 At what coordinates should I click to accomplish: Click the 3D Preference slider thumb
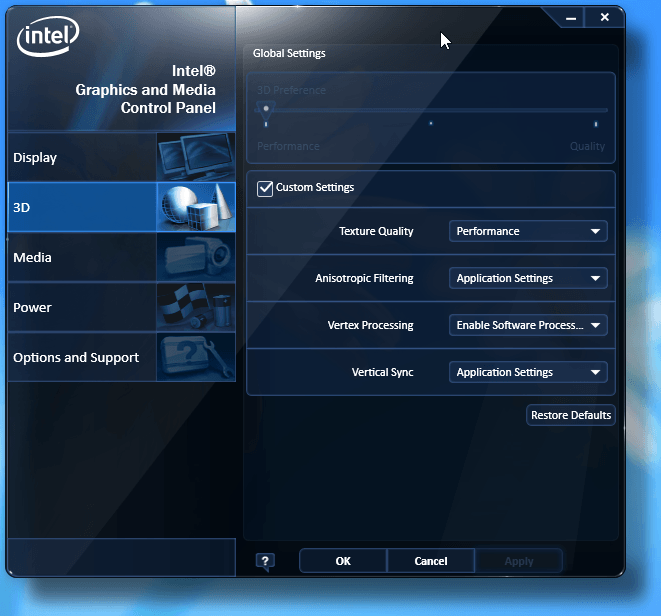(266, 110)
